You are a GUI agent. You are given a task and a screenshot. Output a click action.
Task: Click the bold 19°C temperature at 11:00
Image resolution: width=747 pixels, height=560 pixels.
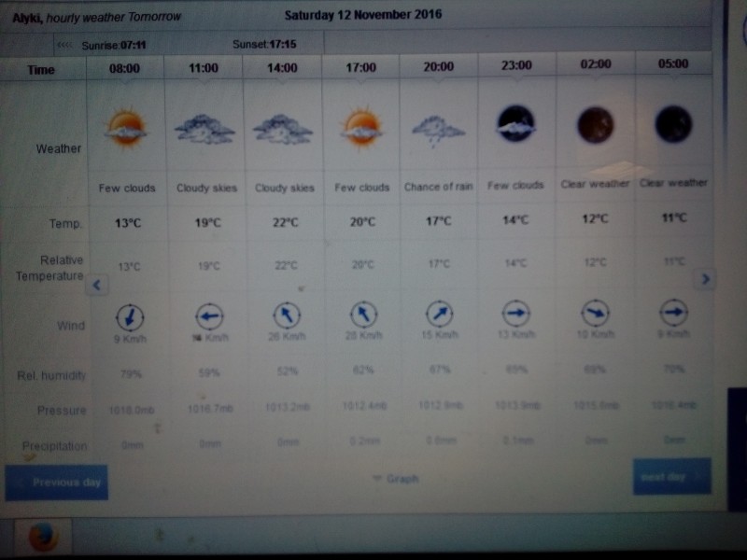(207, 222)
